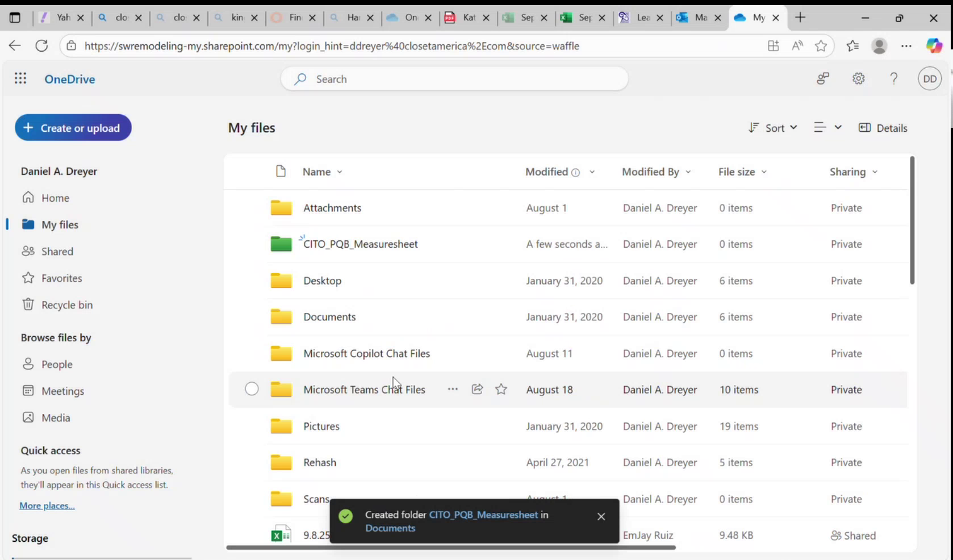
Task: Favorite Microsoft Teams Chat Files via the star
Action: [x=501, y=389]
